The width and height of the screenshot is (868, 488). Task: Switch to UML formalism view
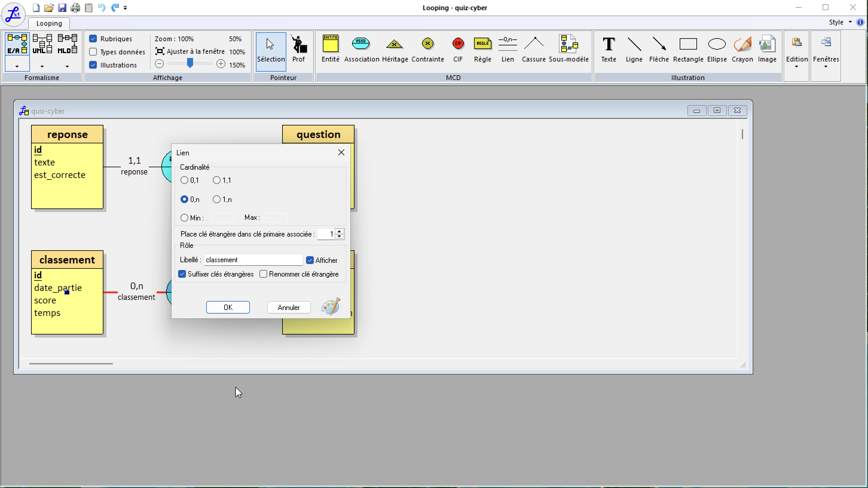point(42,45)
